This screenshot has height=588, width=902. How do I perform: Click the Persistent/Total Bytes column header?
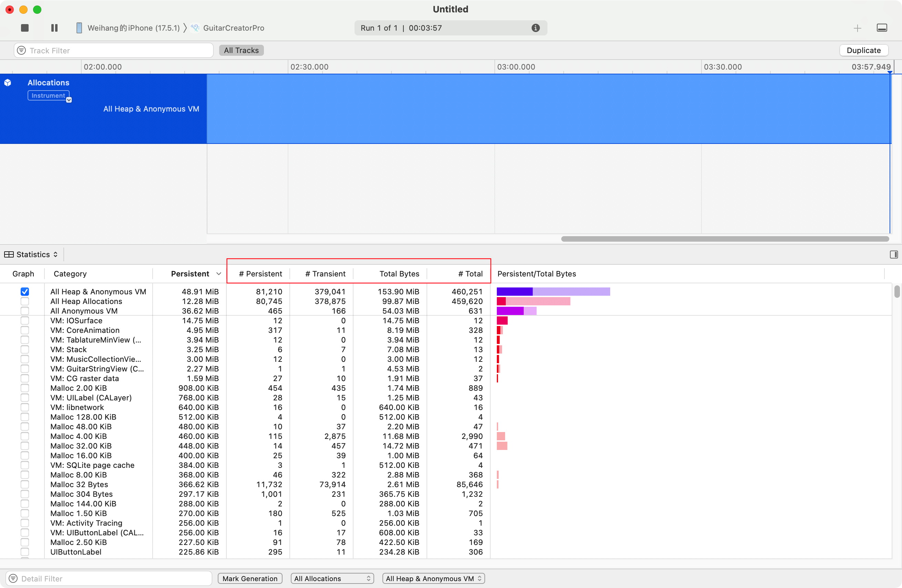click(x=536, y=274)
